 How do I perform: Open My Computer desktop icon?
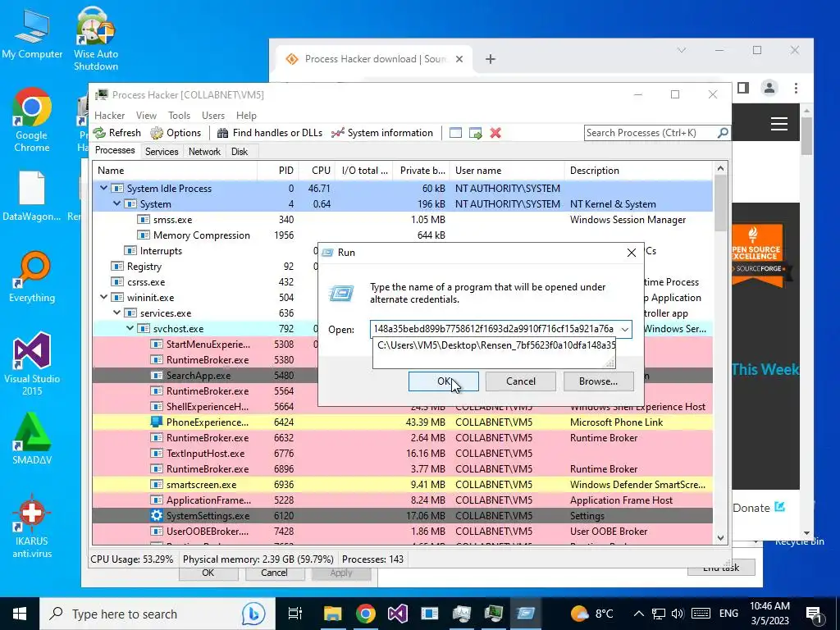[32, 34]
